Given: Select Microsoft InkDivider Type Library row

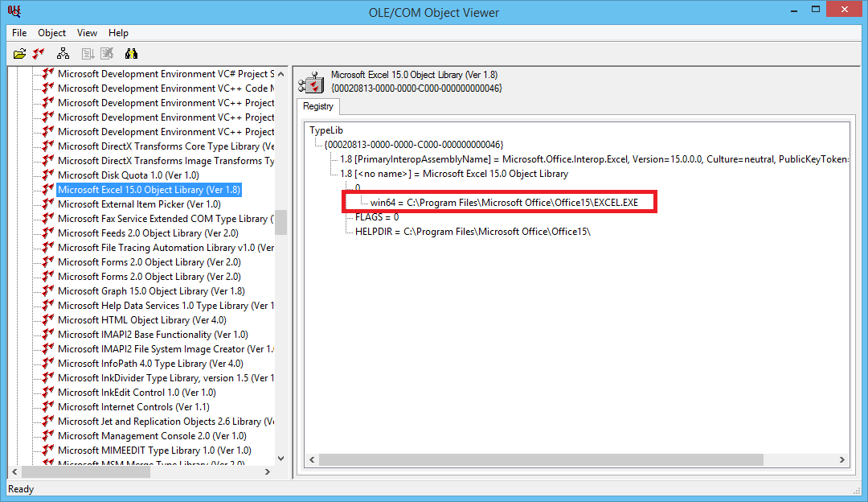Looking at the screenshot, I should 166,378.
